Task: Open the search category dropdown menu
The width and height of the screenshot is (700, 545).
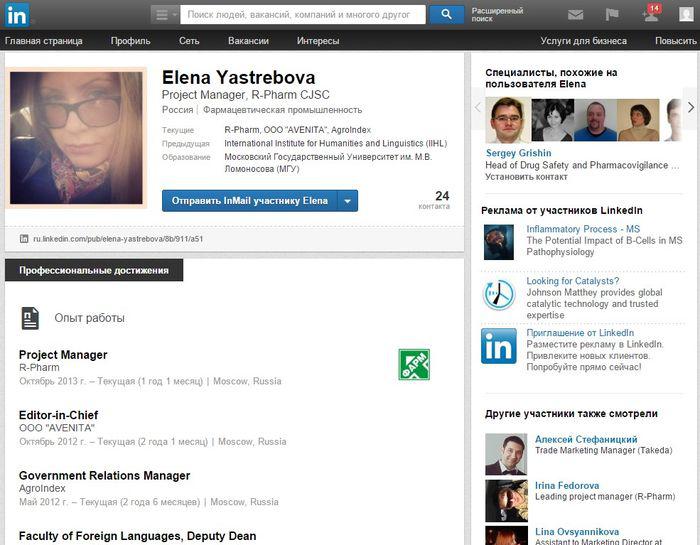Action: click(165, 15)
